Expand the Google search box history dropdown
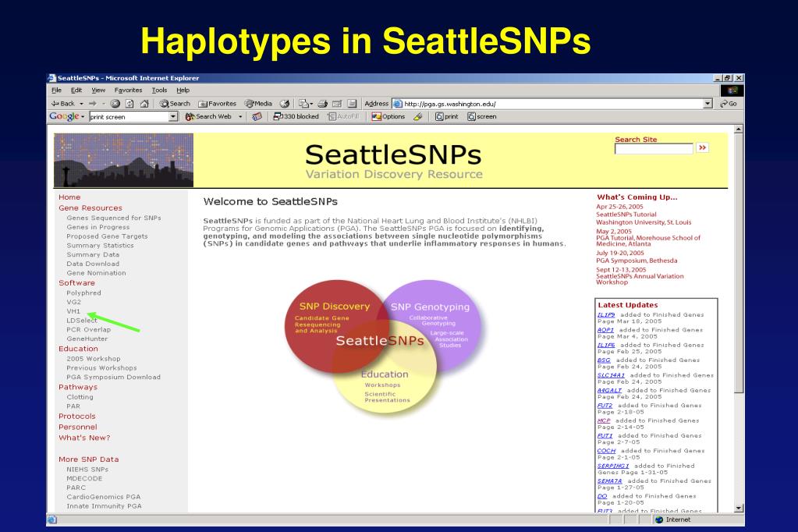This screenshot has height=532, width=798. (173, 116)
